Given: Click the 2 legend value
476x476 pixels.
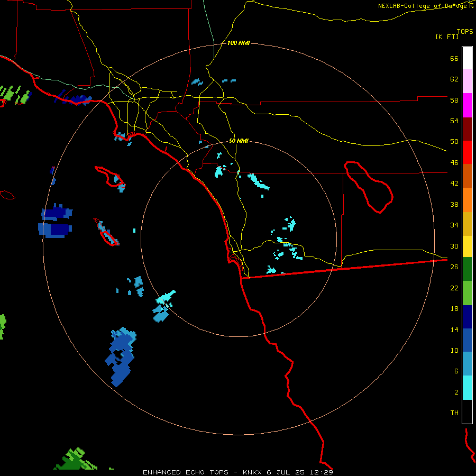Looking at the screenshot, I should pos(456,392).
